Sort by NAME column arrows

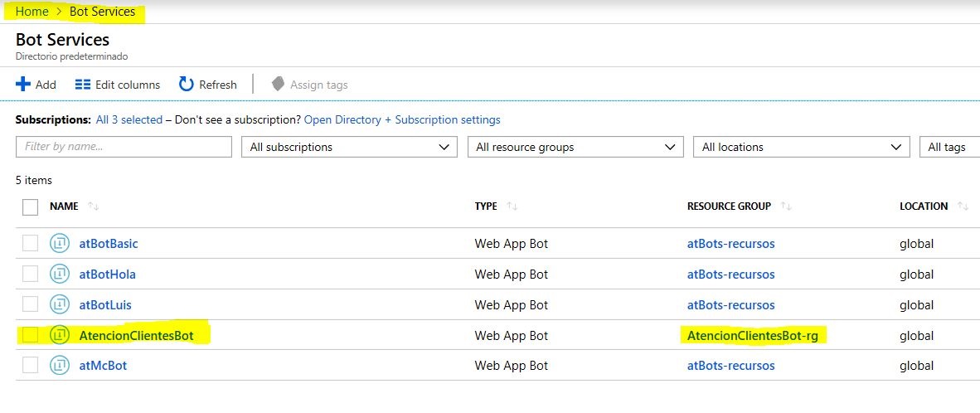coord(93,206)
